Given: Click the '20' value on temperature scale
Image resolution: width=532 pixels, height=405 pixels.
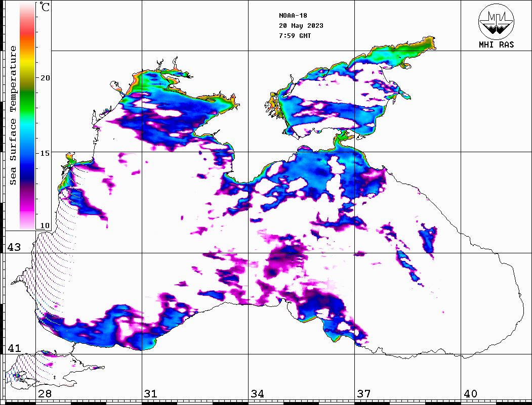Looking at the screenshot, I should click(45, 78).
